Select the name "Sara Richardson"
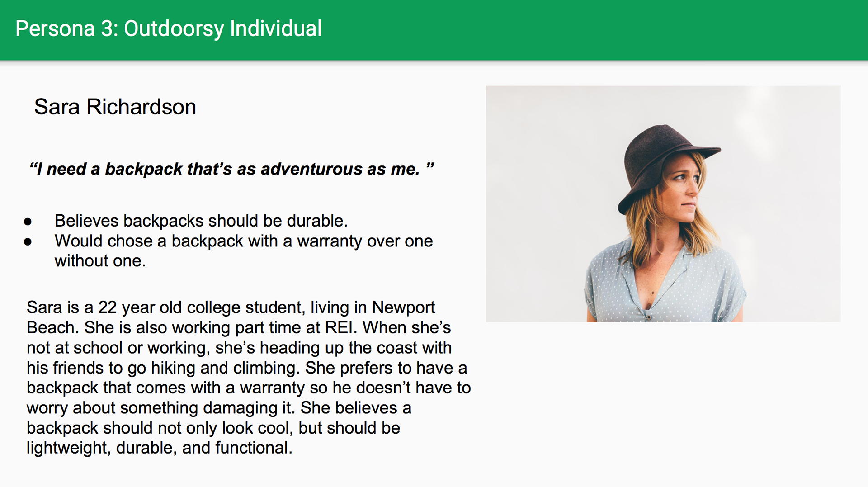Screen dimensions: 868x487 pyautogui.click(x=115, y=107)
